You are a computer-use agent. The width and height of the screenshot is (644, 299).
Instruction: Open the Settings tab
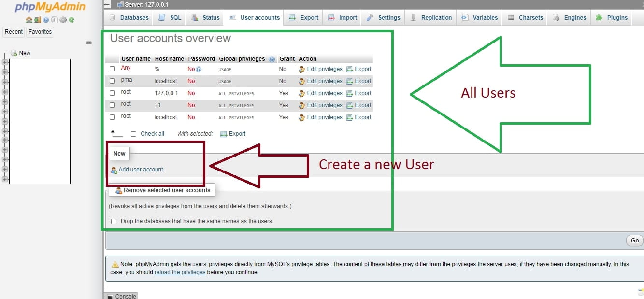[x=384, y=18]
